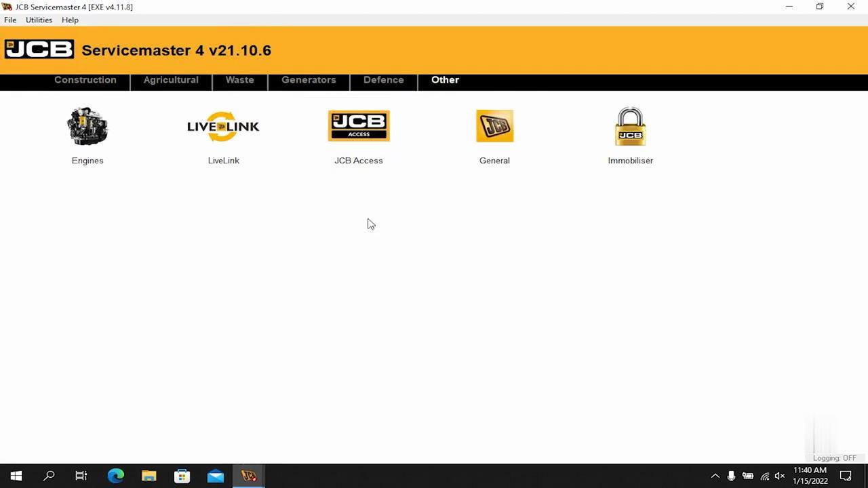
Task: Click the JCB Servicemaster taskbar icon
Action: [249, 476]
